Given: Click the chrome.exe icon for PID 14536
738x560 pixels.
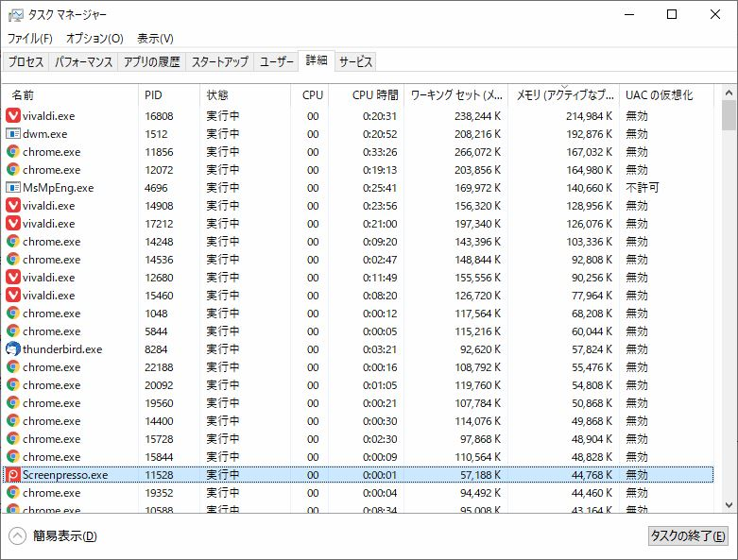Looking at the screenshot, I should point(13,259).
